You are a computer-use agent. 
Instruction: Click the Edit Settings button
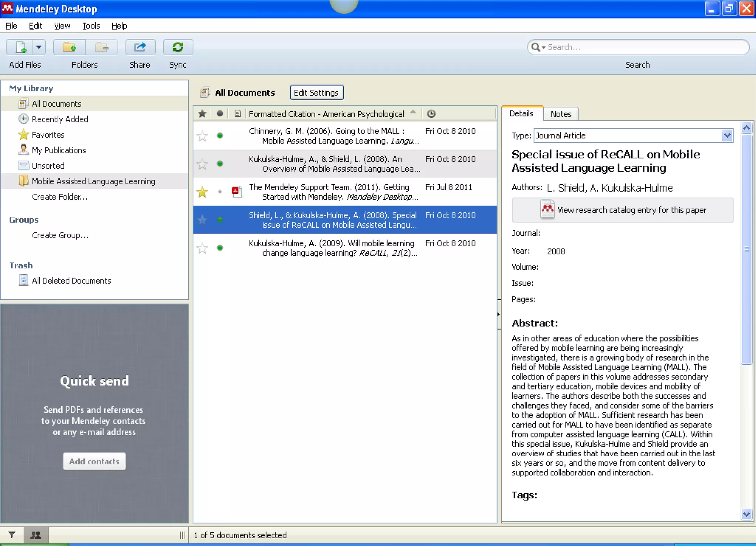tap(316, 93)
